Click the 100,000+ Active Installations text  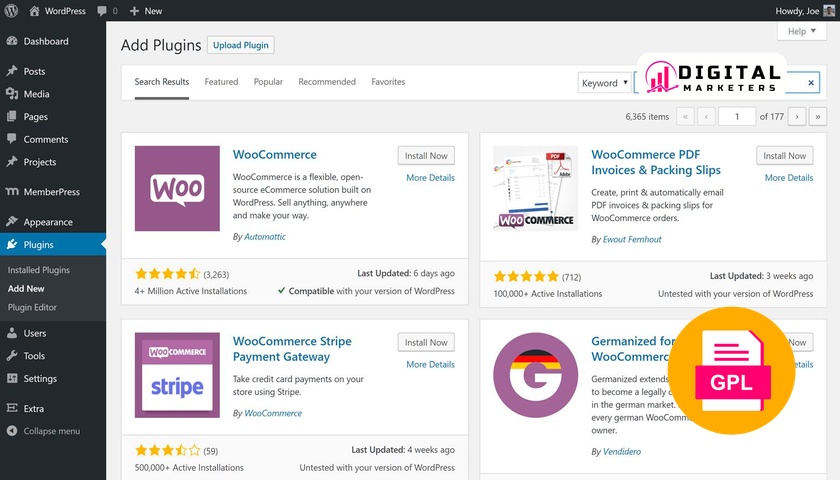point(548,294)
